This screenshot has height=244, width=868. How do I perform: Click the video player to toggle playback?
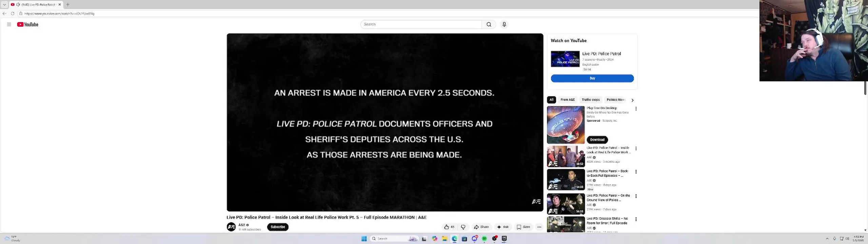[385, 122]
